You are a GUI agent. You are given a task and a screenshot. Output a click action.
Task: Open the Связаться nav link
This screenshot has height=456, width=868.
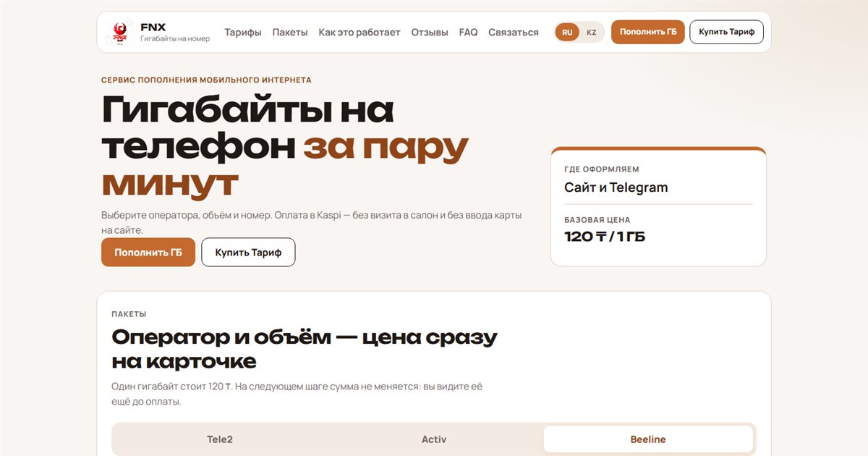pyautogui.click(x=514, y=33)
